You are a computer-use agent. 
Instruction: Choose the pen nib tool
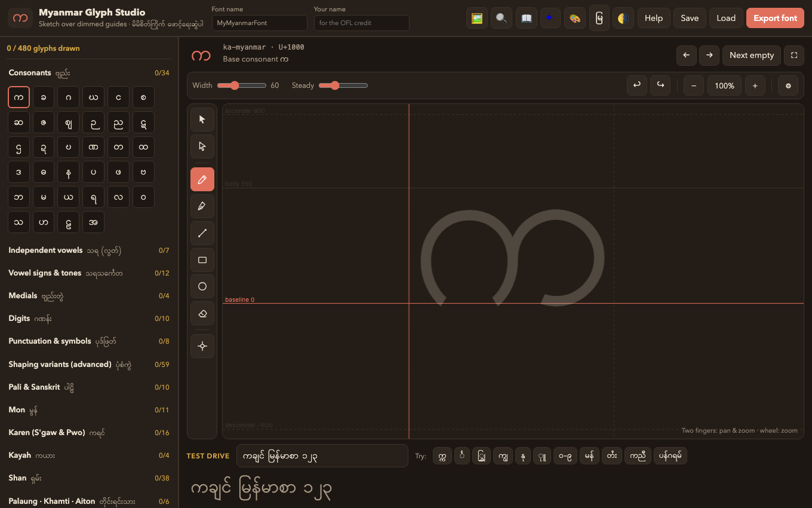pyautogui.click(x=202, y=206)
